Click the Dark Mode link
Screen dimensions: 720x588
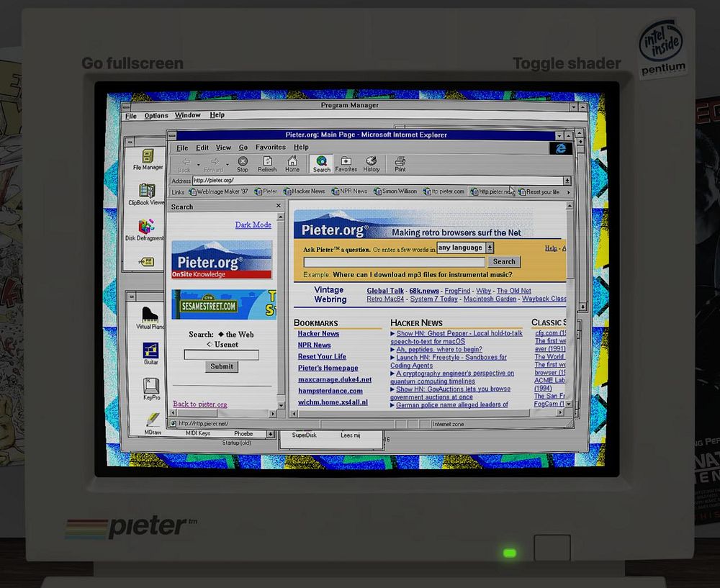(253, 225)
